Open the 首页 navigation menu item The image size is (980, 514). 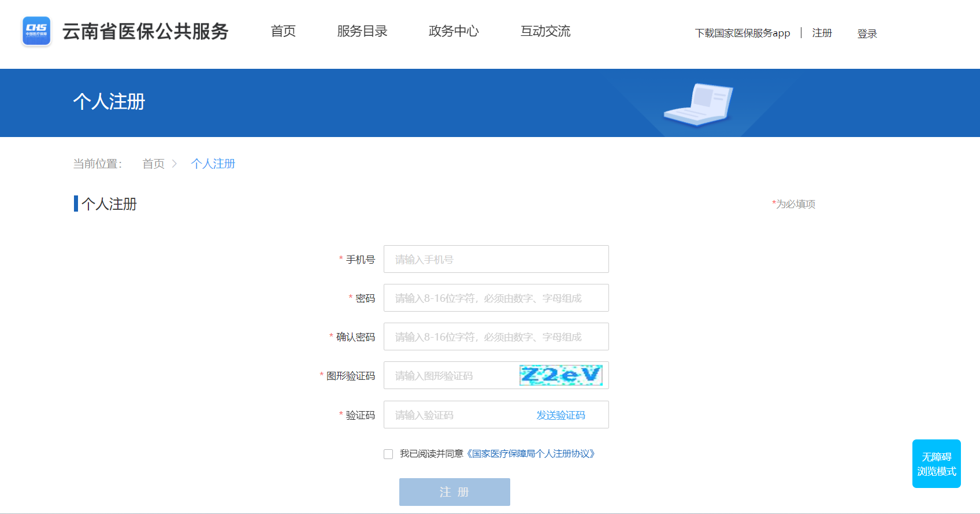click(283, 31)
